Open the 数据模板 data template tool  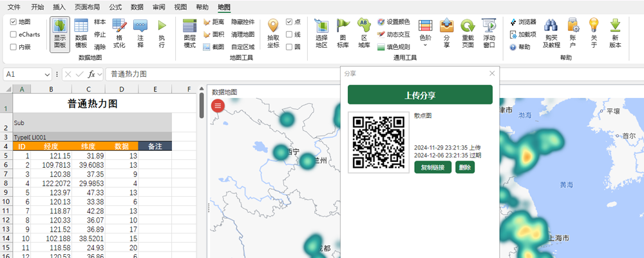(81, 34)
